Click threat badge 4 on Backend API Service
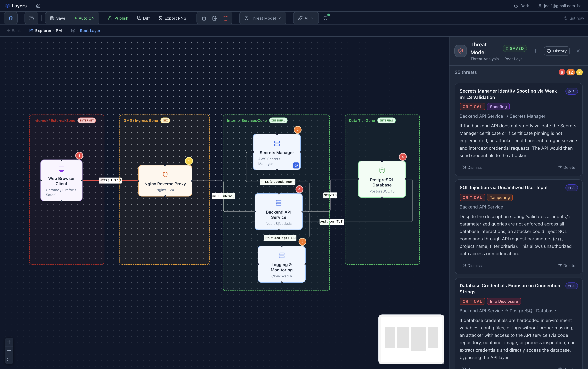 [x=299, y=189]
